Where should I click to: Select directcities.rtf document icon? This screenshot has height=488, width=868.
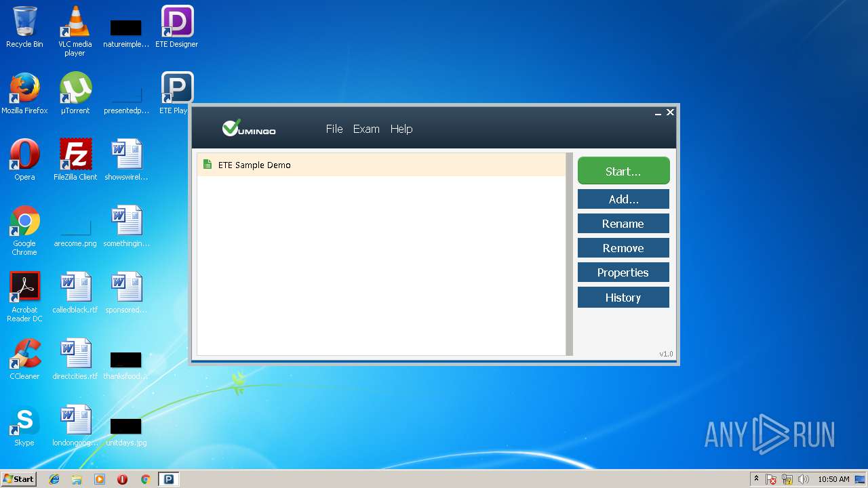75,359
